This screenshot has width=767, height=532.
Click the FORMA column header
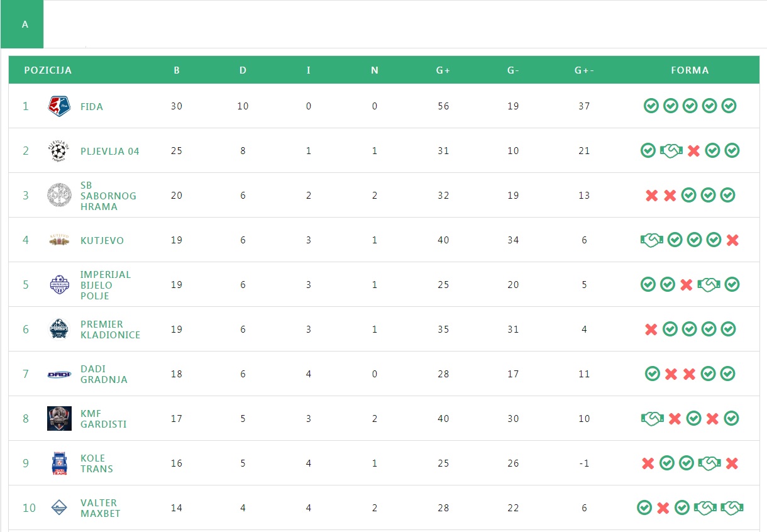click(690, 70)
